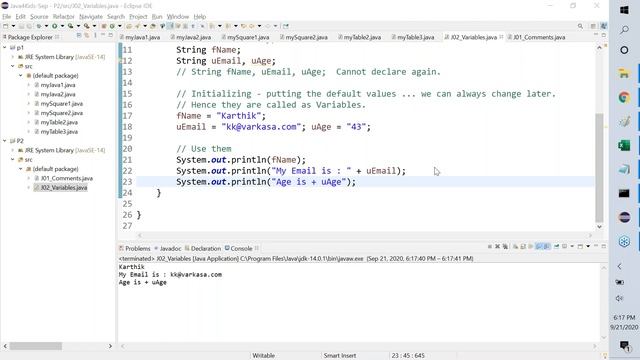Collapse the p1 project node
Screen dimensions: 640x360
[x=4, y=48]
